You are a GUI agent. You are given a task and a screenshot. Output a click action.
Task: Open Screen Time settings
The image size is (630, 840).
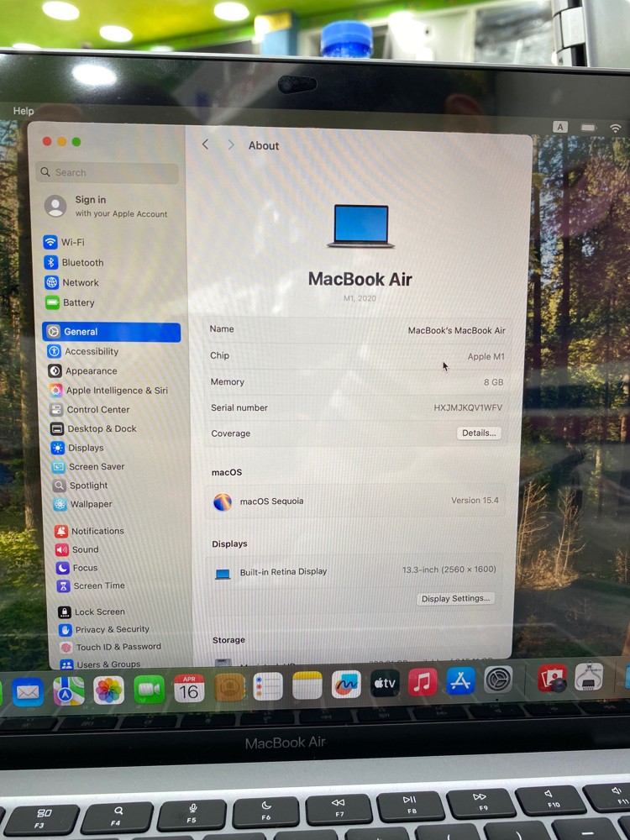coord(91,586)
